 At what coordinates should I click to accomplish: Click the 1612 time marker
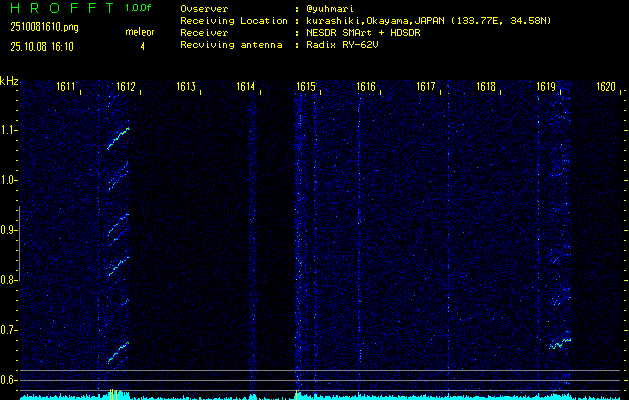pyautogui.click(x=126, y=88)
